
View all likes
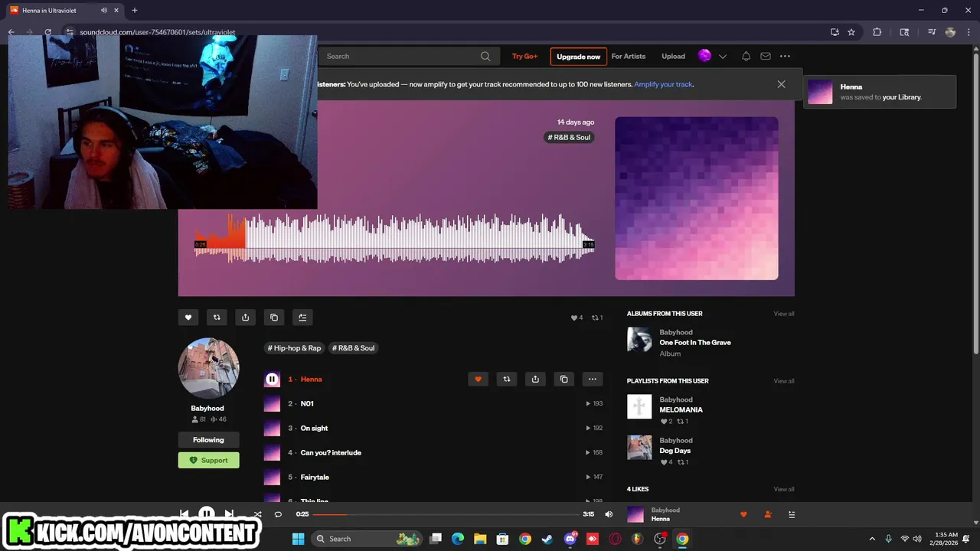click(784, 489)
